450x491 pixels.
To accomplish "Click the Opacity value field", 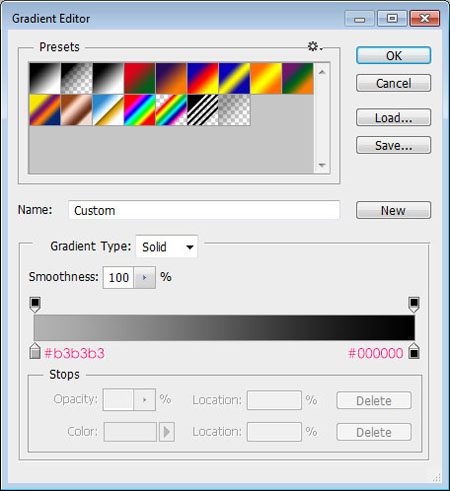I will 118,399.
